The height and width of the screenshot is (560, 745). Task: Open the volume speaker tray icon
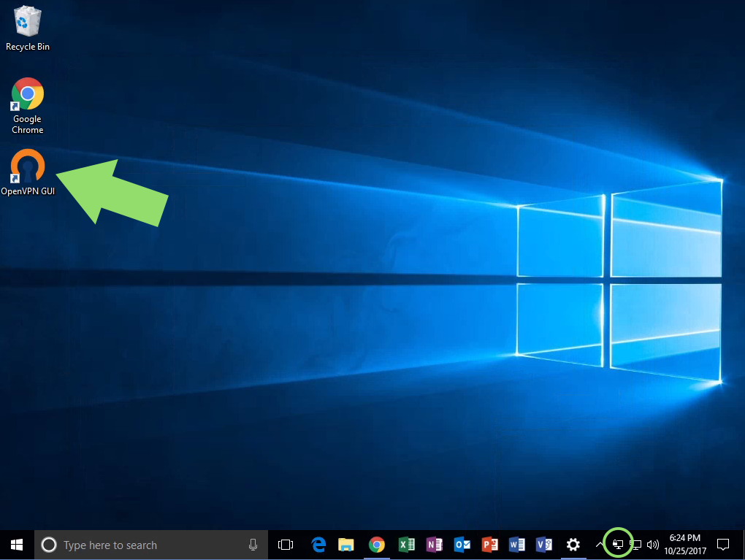(653, 545)
